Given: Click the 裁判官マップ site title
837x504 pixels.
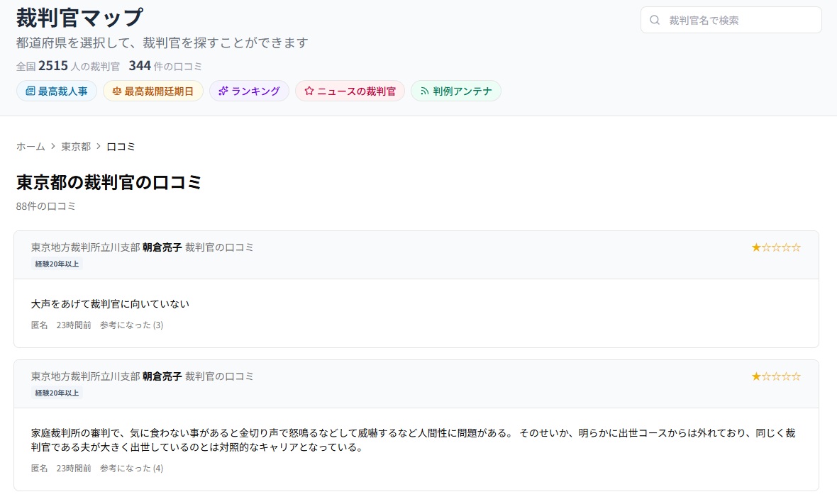Looking at the screenshot, I should (x=79, y=17).
